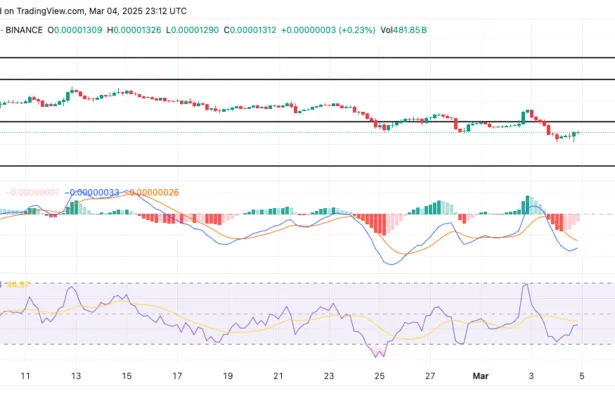Click the 19 date label on time axis
The height and width of the screenshot is (410, 615).
click(227, 377)
